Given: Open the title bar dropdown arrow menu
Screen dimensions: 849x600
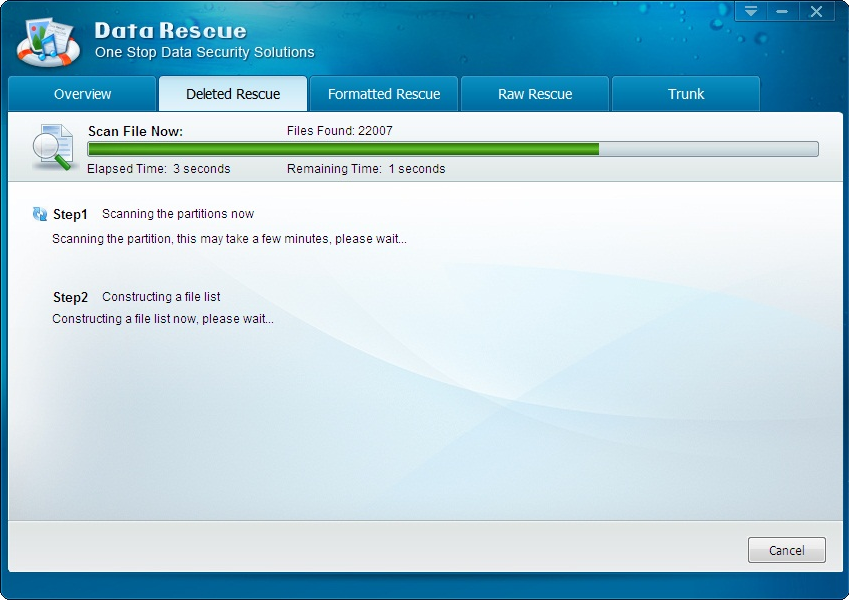Looking at the screenshot, I should pos(751,12).
